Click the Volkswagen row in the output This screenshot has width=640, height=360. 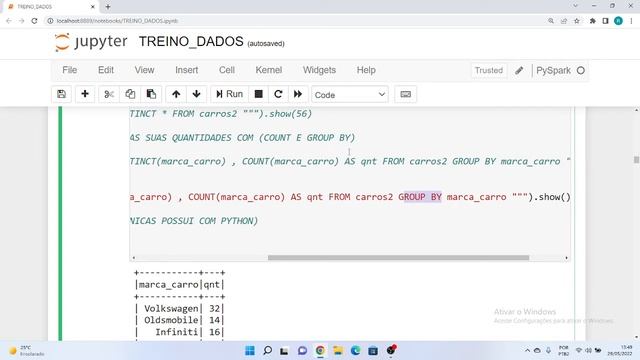click(x=180, y=309)
